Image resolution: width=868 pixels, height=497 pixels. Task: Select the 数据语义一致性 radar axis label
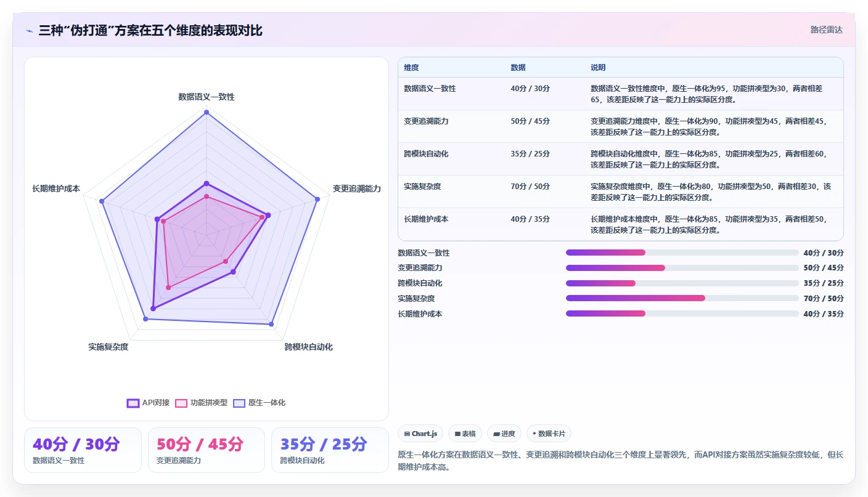(x=207, y=97)
